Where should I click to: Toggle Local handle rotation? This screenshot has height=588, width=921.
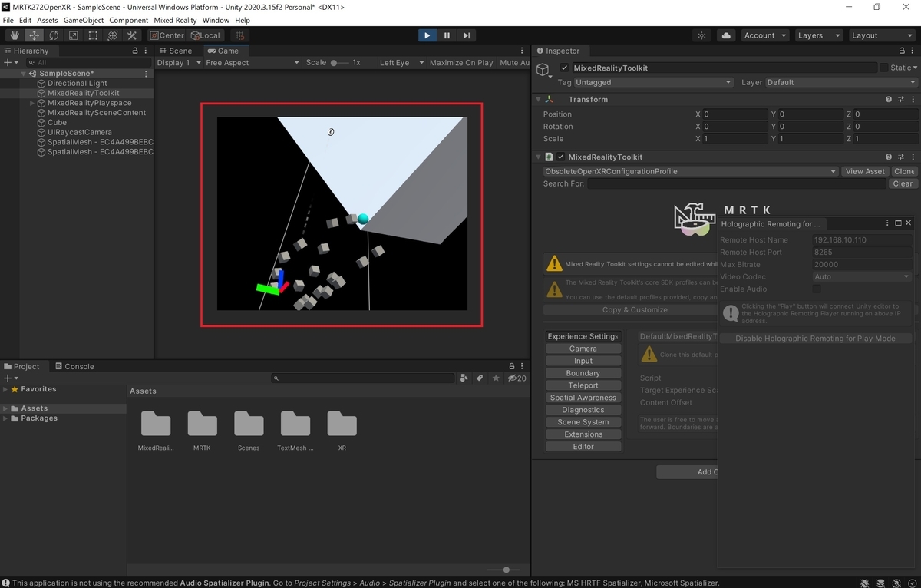[x=205, y=35]
